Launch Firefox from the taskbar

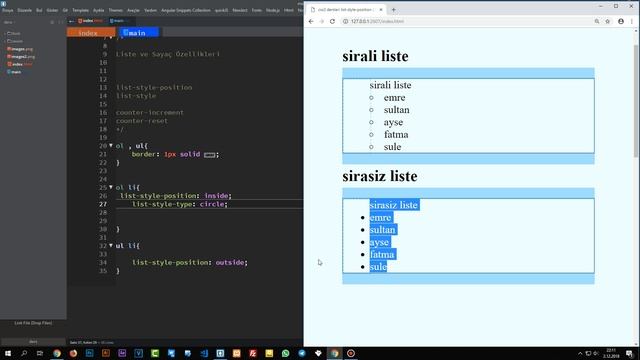pos(73,353)
